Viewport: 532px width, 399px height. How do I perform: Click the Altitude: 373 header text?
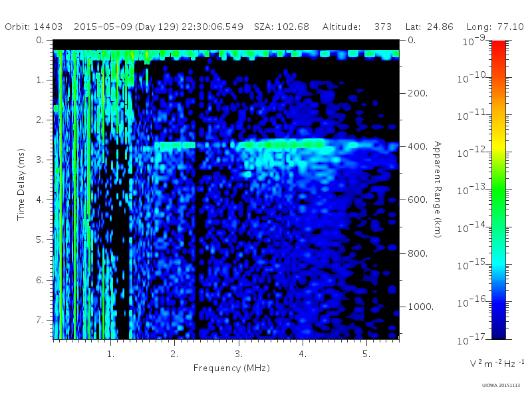(x=357, y=27)
